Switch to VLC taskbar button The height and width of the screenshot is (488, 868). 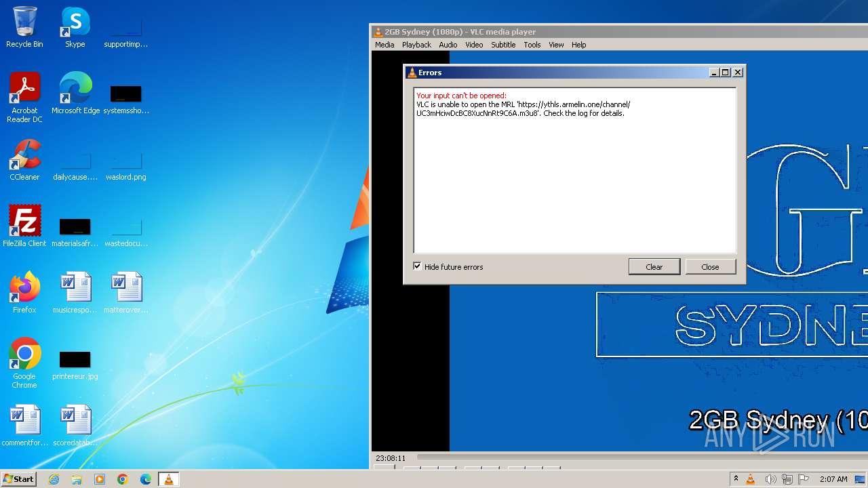coord(169,479)
